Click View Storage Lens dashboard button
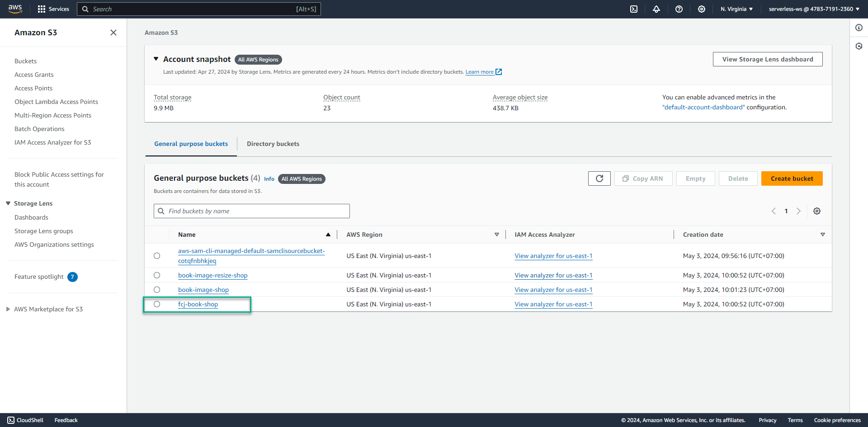The height and width of the screenshot is (427, 868). coord(768,59)
